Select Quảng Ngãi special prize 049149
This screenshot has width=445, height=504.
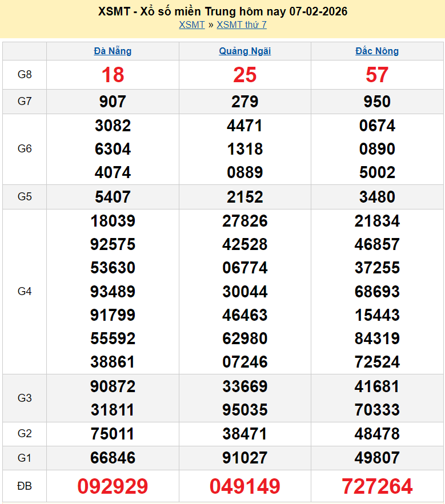coord(245,486)
